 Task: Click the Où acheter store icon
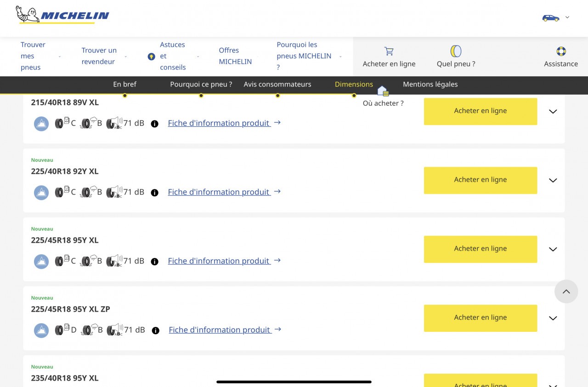(383, 91)
